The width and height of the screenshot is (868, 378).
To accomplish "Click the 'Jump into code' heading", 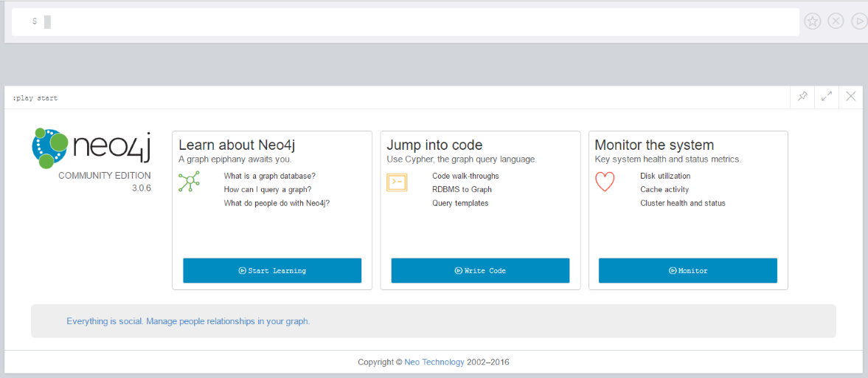I will click(x=434, y=145).
